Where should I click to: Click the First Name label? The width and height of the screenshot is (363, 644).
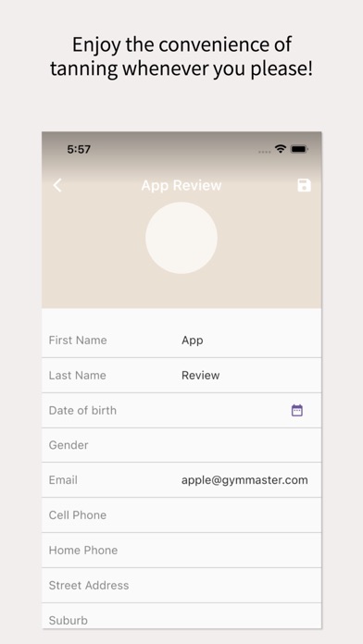(x=78, y=341)
